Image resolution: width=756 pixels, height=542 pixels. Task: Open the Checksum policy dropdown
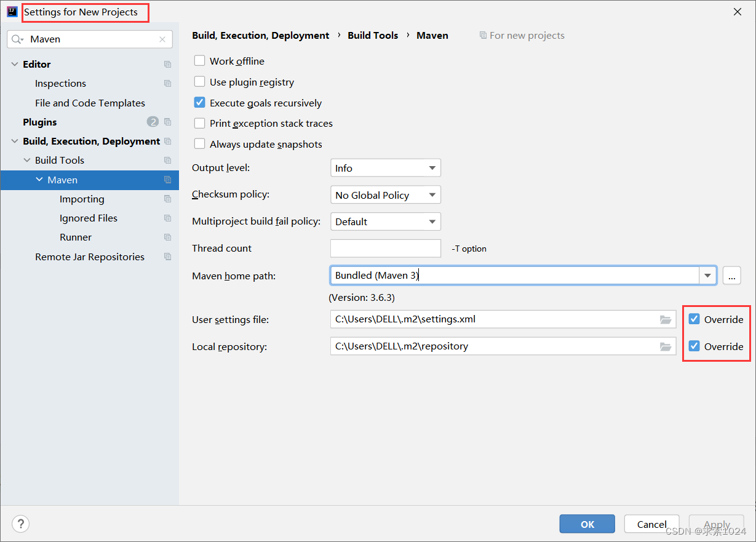(386, 195)
